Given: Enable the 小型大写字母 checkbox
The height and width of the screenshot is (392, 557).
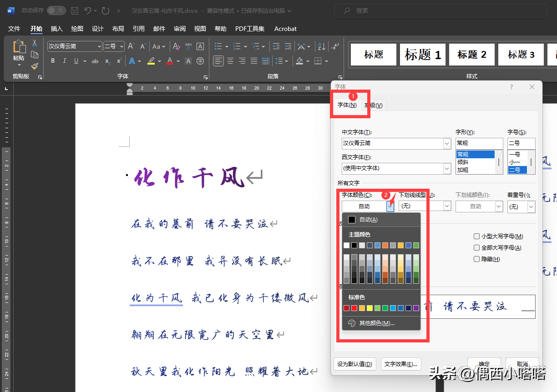Looking at the screenshot, I should 476,236.
